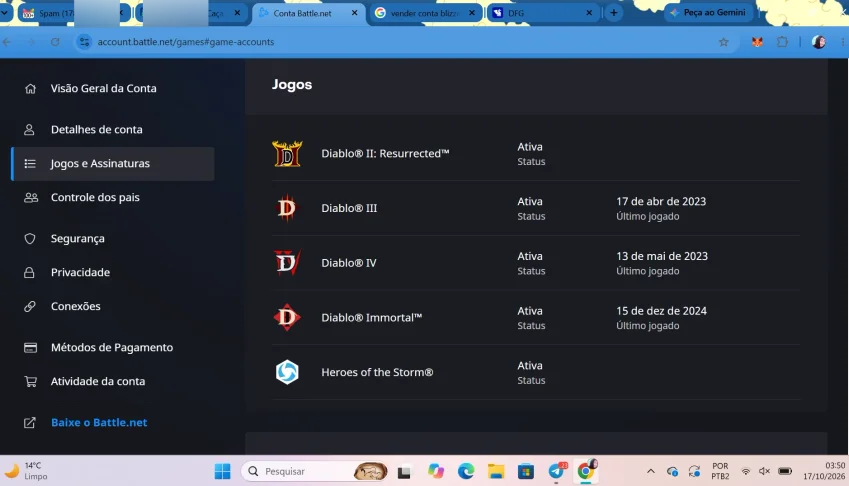
Task: Open Métodos de Pagamento section
Action: (112, 347)
